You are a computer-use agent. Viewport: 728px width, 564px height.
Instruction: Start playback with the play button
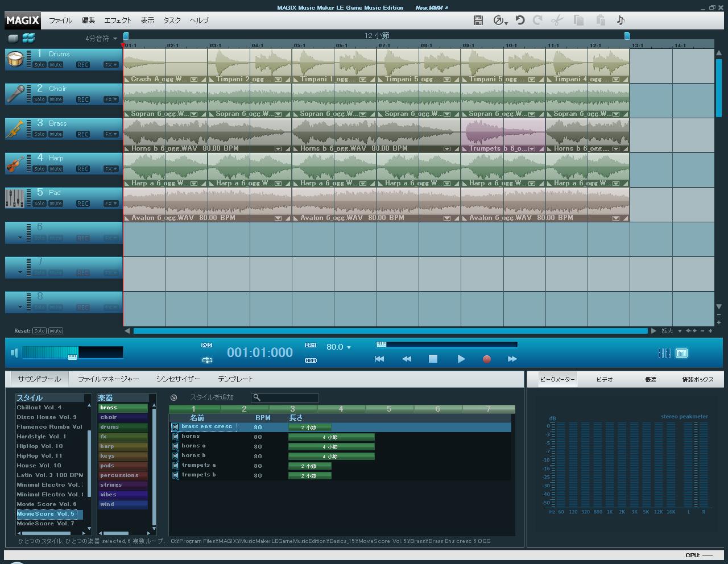[x=461, y=359]
